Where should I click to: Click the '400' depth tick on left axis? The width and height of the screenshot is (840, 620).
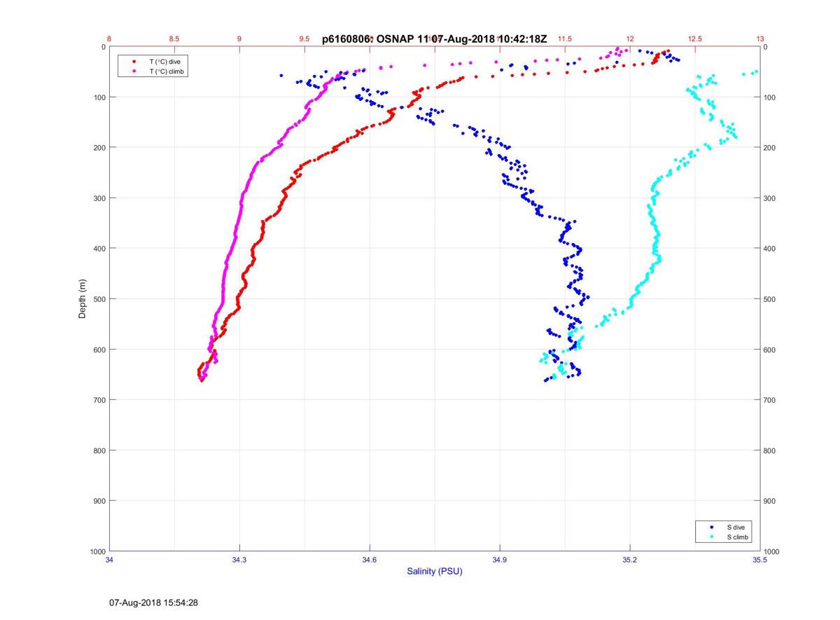click(x=99, y=249)
